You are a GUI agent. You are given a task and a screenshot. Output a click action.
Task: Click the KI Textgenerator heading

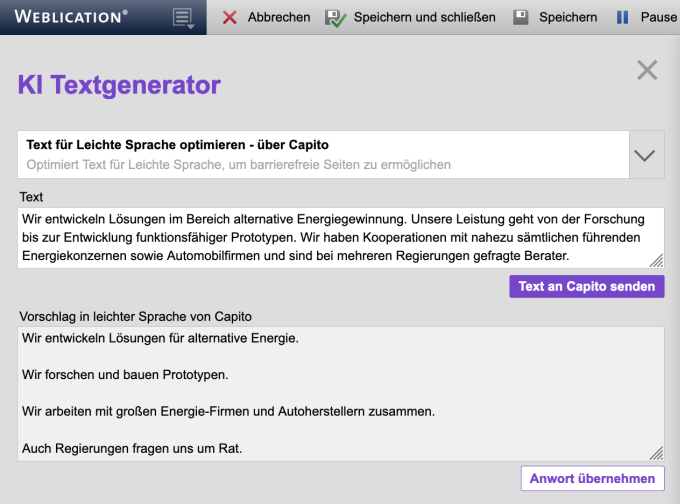click(119, 85)
